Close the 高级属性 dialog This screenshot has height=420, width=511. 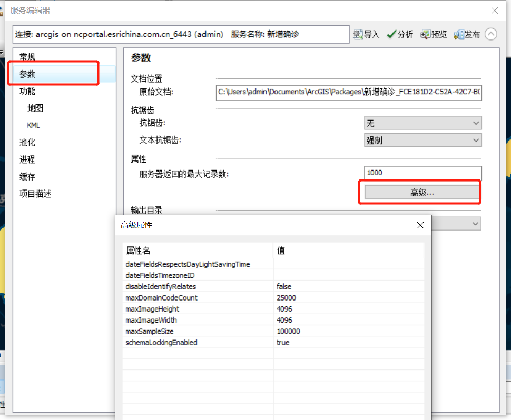tap(420, 225)
